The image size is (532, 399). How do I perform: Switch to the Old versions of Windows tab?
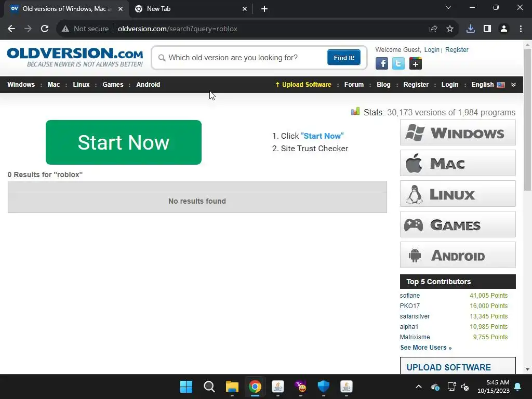point(66,9)
